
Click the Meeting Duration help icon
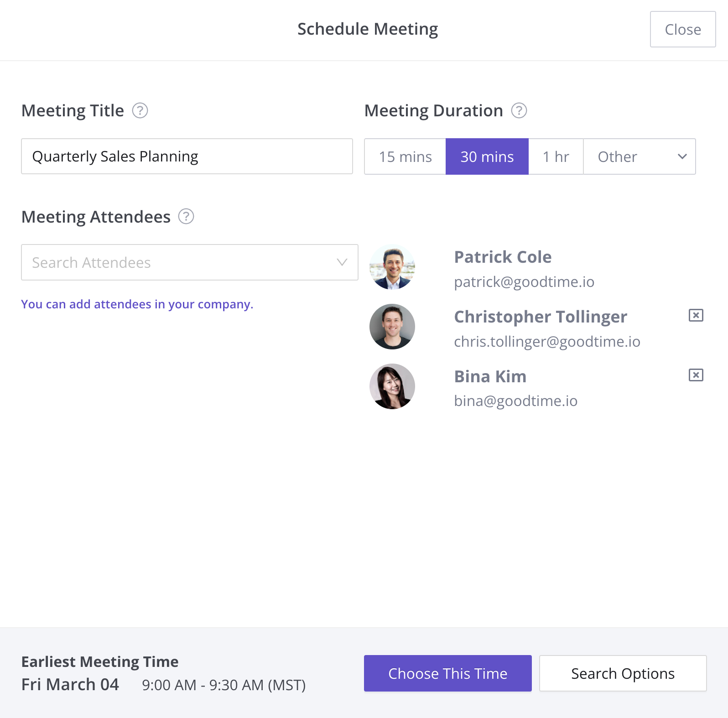(x=519, y=110)
